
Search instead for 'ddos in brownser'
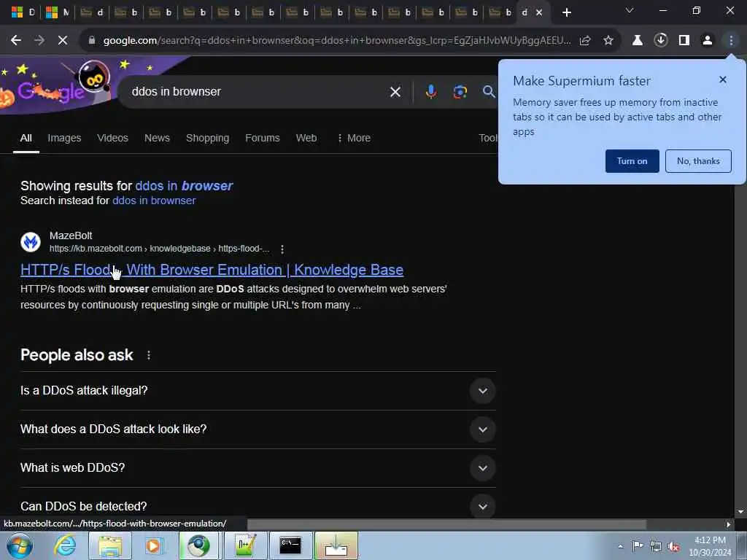pos(154,201)
